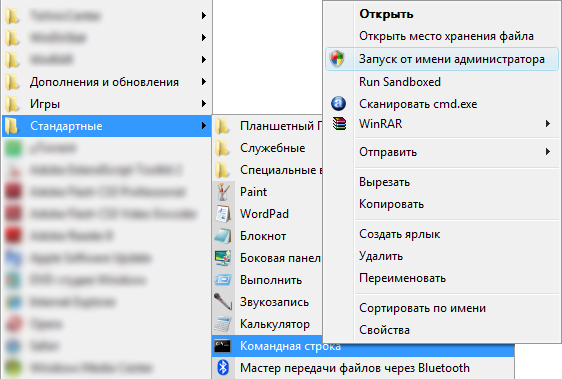Start Звукозапись via the microphone icon
The width and height of the screenshot is (562, 379).
point(223,302)
